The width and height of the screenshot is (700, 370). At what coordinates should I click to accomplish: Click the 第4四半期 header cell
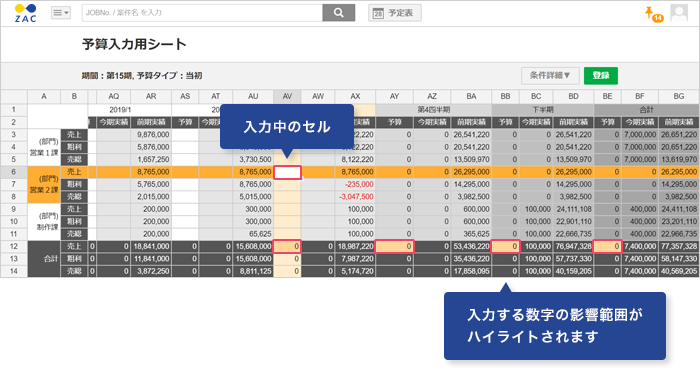pyautogui.click(x=433, y=109)
